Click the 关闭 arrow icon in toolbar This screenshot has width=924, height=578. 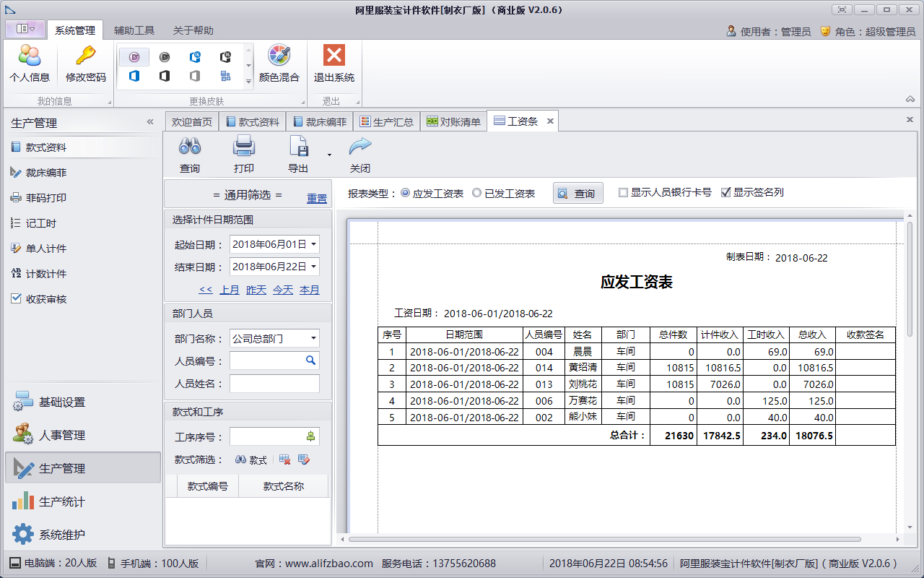point(359,147)
